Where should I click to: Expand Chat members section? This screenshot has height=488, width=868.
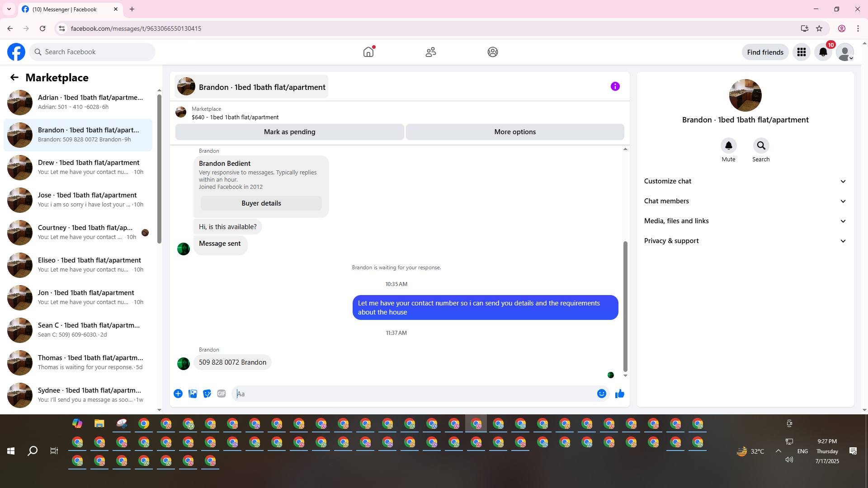745,201
